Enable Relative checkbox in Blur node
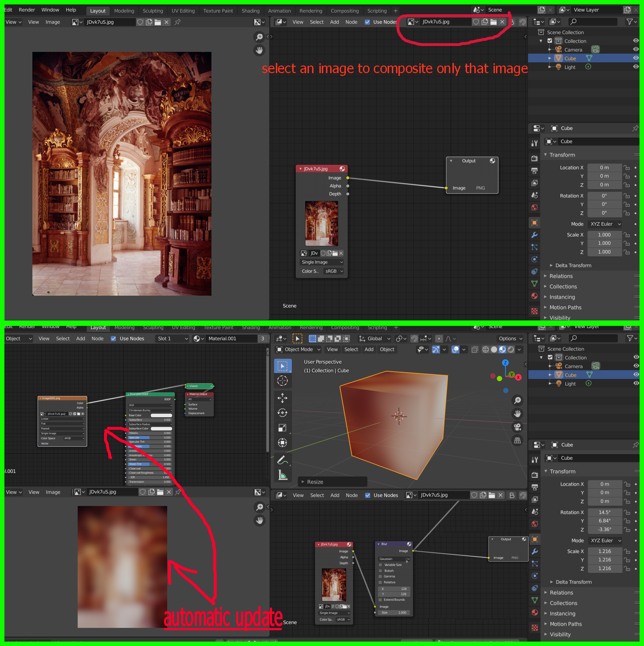The image size is (644, 646). click(380, 582)
